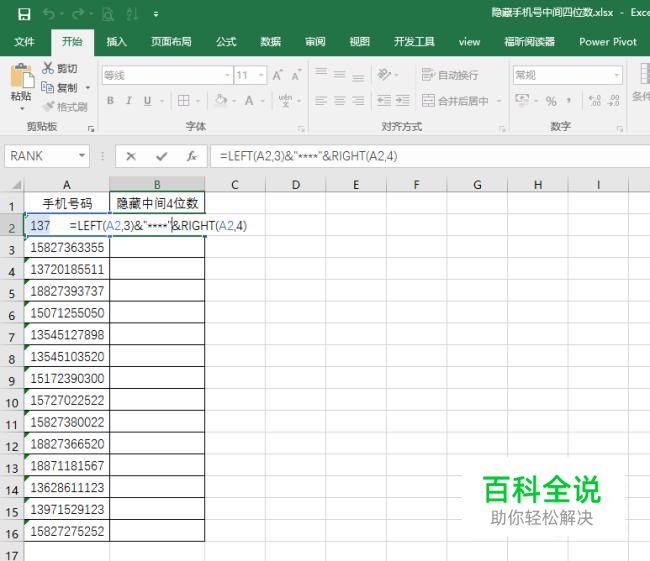Click the Increase Decimal icon
This screenshot has height=561, width=650.
click(594, 101)
